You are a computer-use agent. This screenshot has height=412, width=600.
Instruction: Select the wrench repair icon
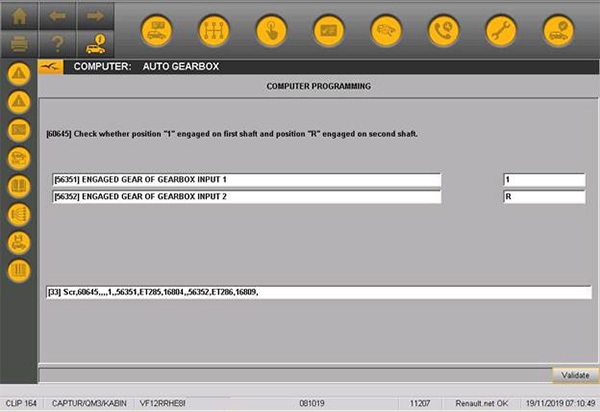(x=501, y=31)
